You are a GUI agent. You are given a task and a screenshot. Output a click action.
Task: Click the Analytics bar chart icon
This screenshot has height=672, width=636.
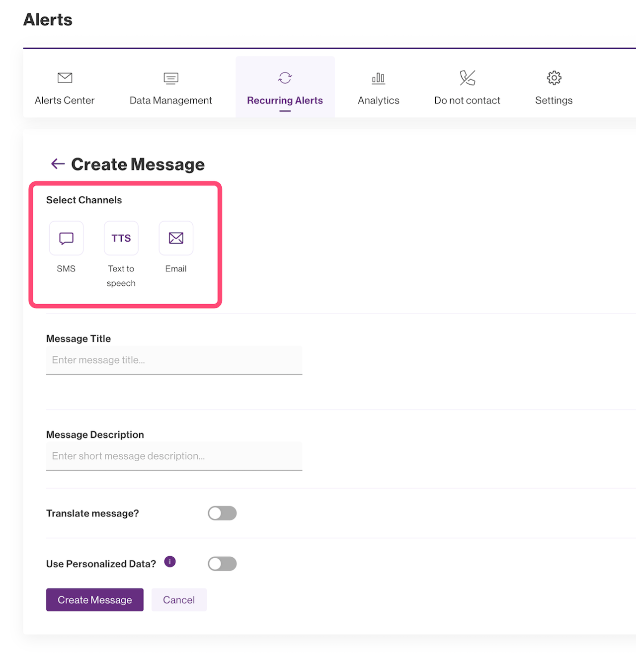378,78
